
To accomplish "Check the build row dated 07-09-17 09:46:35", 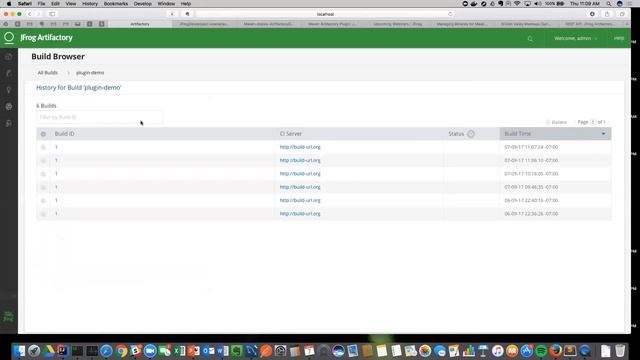I will 43,187.
